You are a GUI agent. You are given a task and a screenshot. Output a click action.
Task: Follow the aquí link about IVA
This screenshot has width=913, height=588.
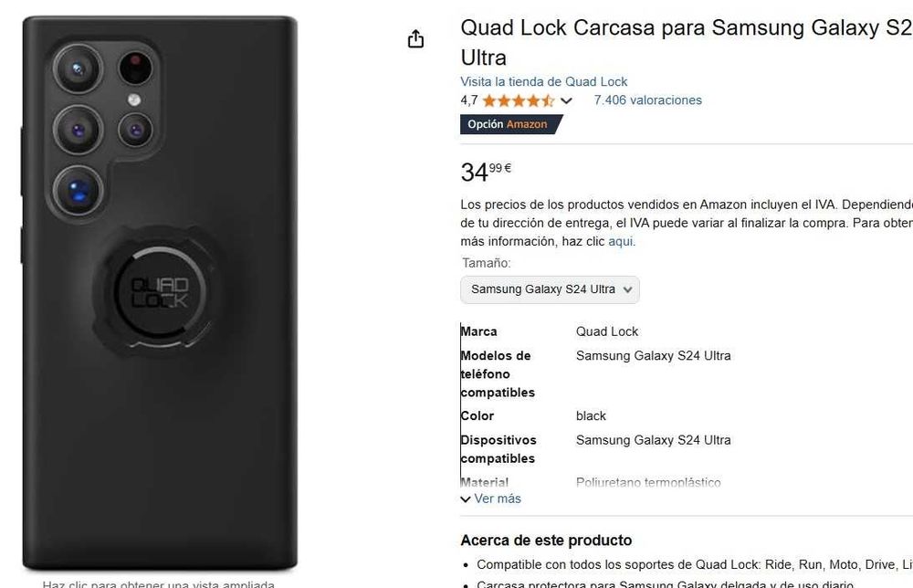point(621,241)
